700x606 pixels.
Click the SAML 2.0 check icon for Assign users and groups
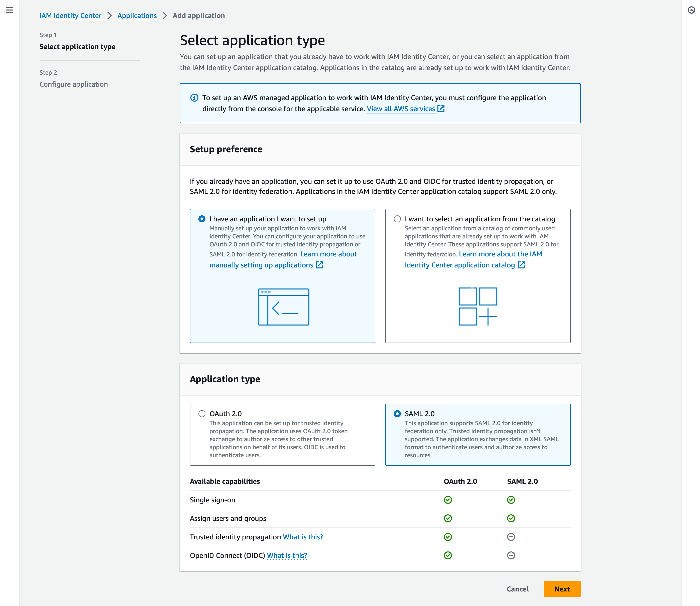point(511,518)
